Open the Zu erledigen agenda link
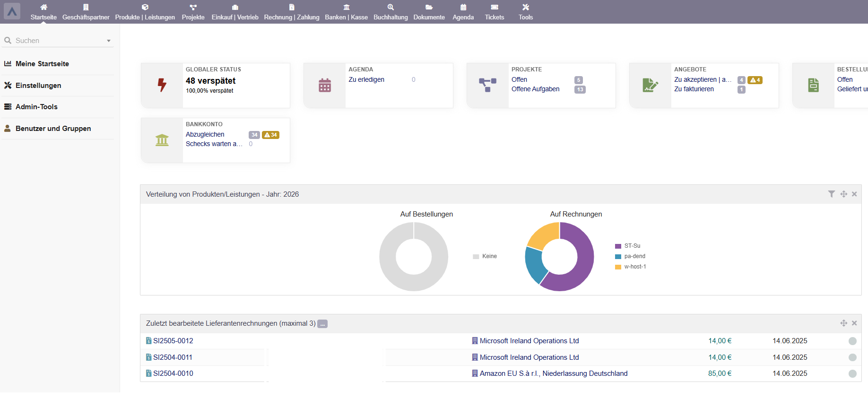Screen dimensions: 868x399 click(366, 79)
